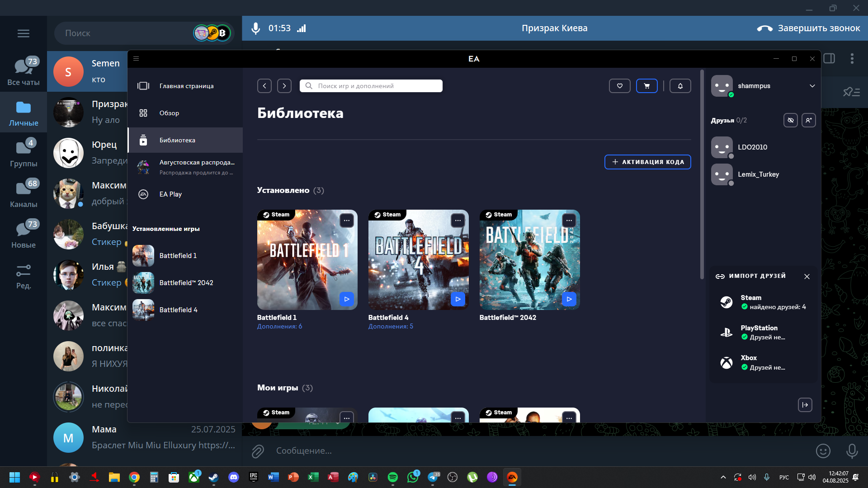Open Августовская распродажа promo item
Viewport: 868px width, 488px height.
(185, 167)
